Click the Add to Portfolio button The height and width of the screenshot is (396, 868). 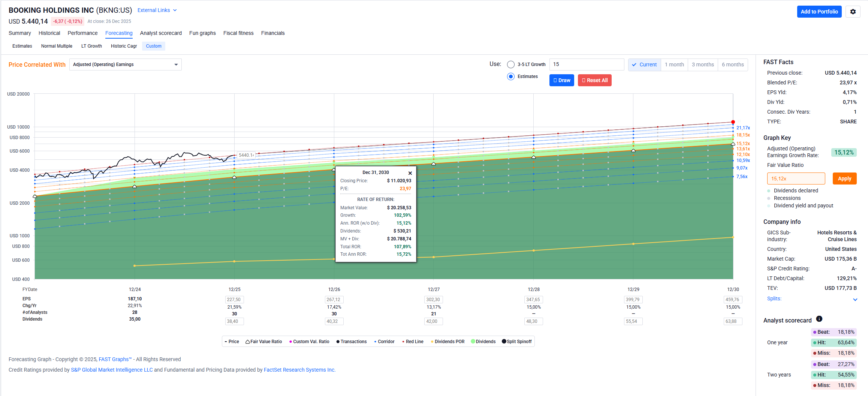(819, 12)
